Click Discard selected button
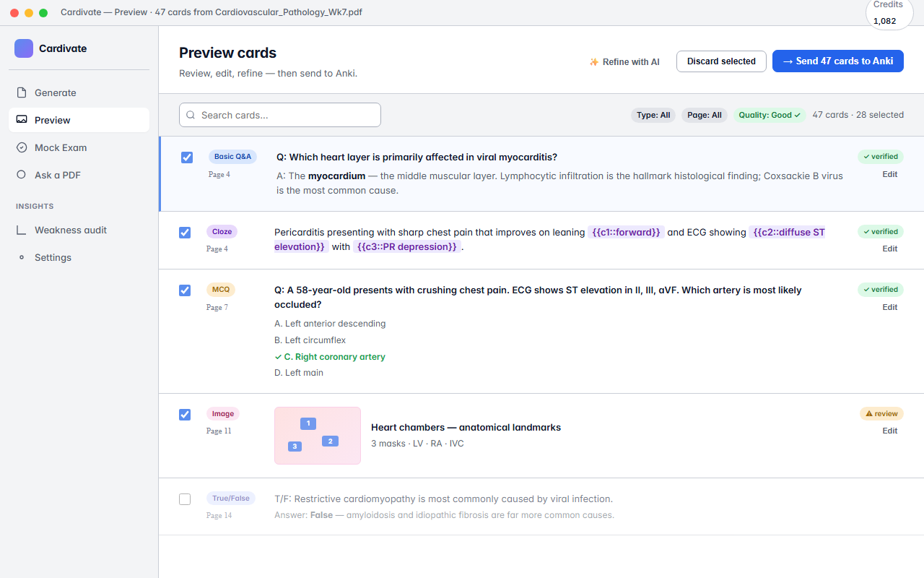Image resolution: width=924 pixels, height=578 pixels. click(x=721, y=61)
